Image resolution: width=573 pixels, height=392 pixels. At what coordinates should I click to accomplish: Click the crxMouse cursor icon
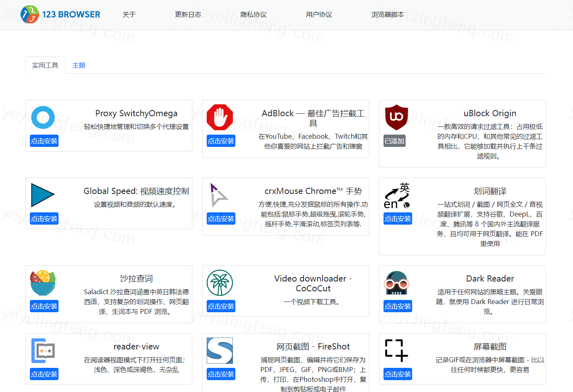[219, 195]
